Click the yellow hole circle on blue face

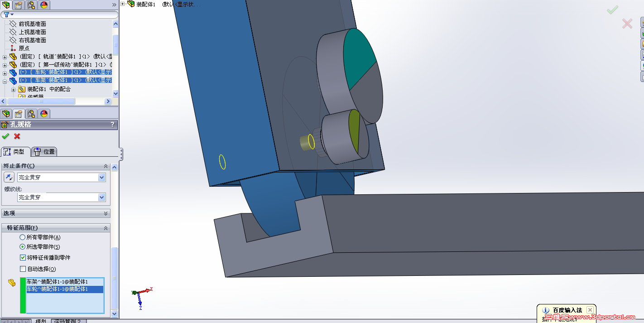coord(222,162)
